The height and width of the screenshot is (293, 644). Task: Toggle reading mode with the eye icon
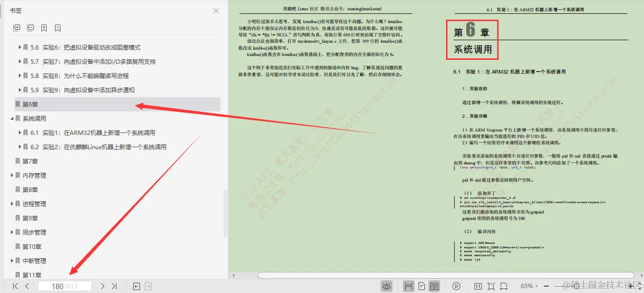387,286
